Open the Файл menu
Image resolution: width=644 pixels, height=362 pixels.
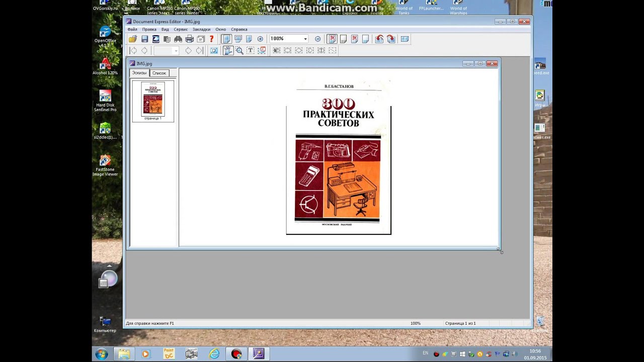(x=132, y=29)
